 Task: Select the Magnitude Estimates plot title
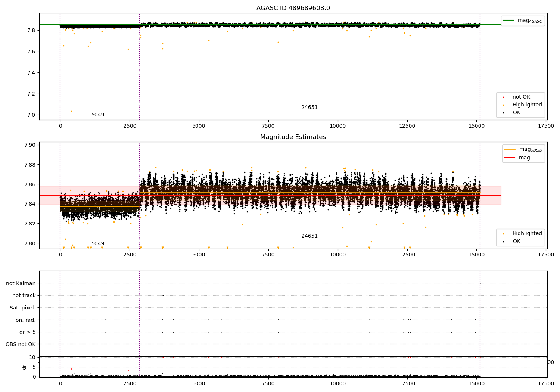pyautogui.click(x=293, y=137)
